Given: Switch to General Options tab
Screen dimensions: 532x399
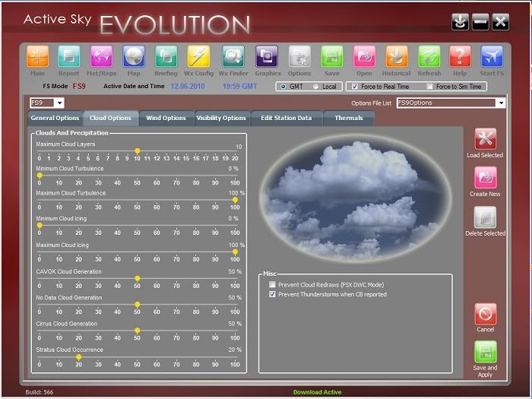Looking at the screenshot, I should (x=55, y=118).
